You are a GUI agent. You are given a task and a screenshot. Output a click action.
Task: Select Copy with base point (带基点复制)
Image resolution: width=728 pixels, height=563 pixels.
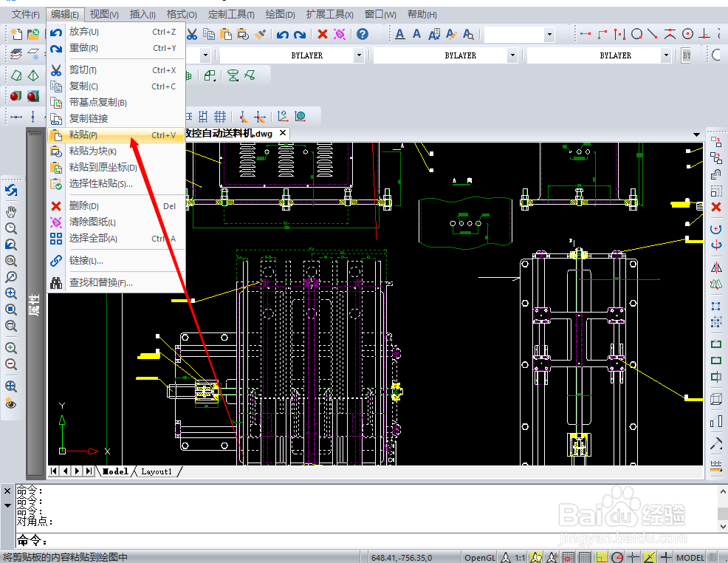coord(116,102)
